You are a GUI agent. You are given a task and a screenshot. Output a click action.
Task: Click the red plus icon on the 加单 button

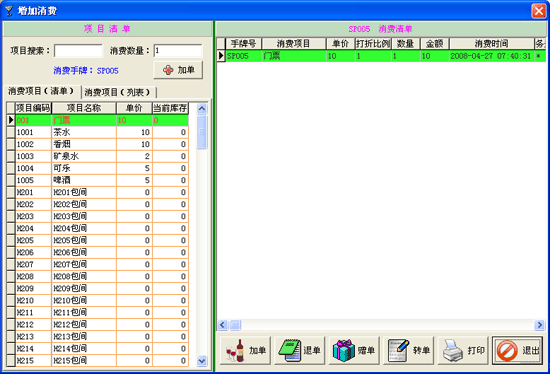[168, 70]
